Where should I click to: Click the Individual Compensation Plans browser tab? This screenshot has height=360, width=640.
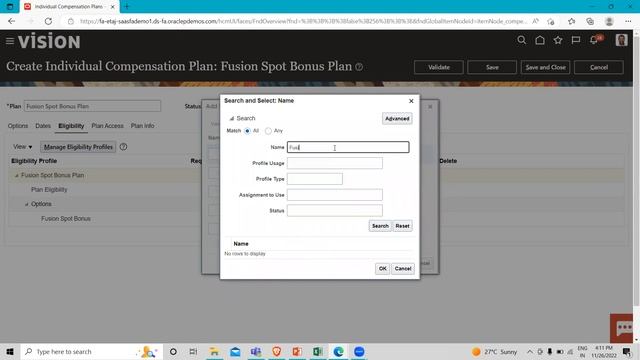[x=69, y=7]
